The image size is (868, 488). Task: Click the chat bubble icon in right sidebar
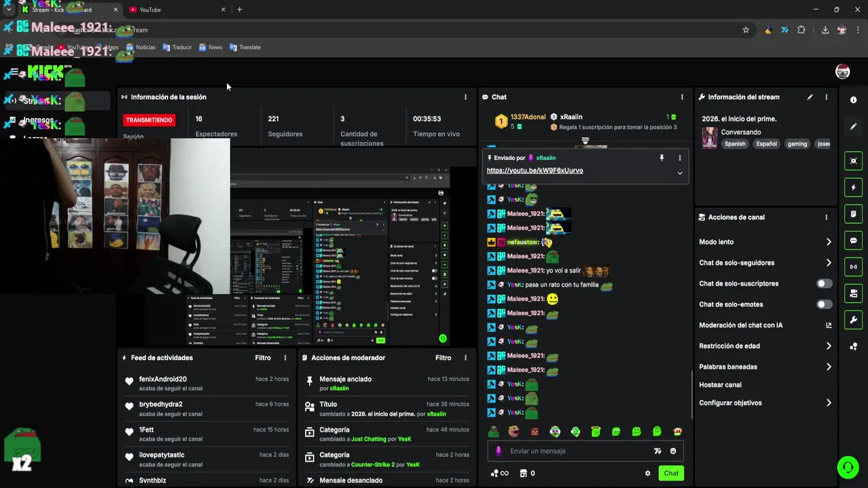pos(853,241)
